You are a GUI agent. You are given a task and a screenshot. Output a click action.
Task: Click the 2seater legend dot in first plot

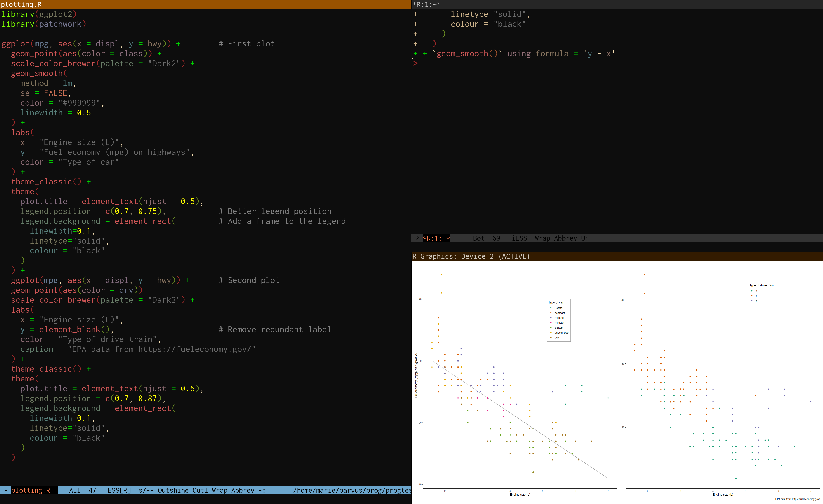551,308
